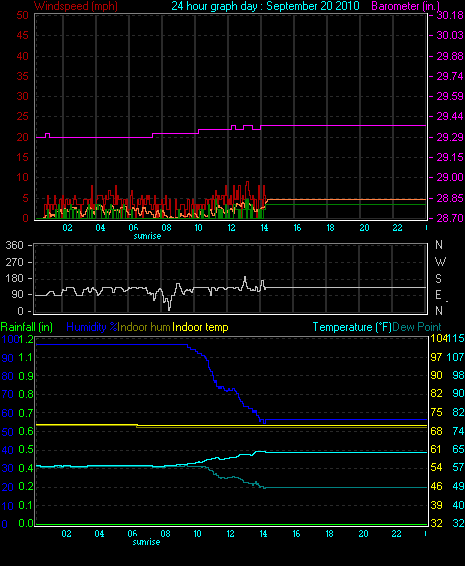The height and width of the screenshot is (566, 465).
Task: Select the "Indoor temp" legend label
Action: pos(200,327)
